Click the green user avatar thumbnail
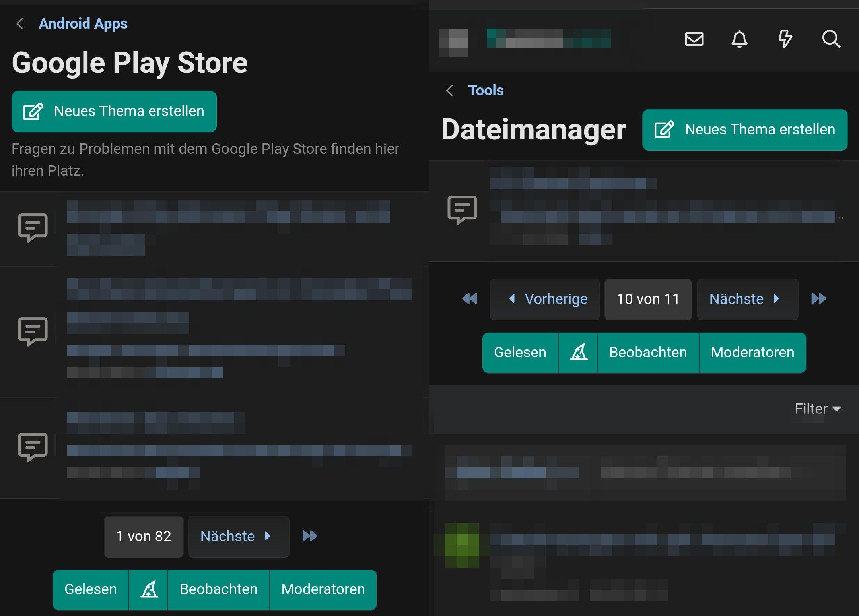The width and height of the screenshot is (859, 616). (462, 545)
